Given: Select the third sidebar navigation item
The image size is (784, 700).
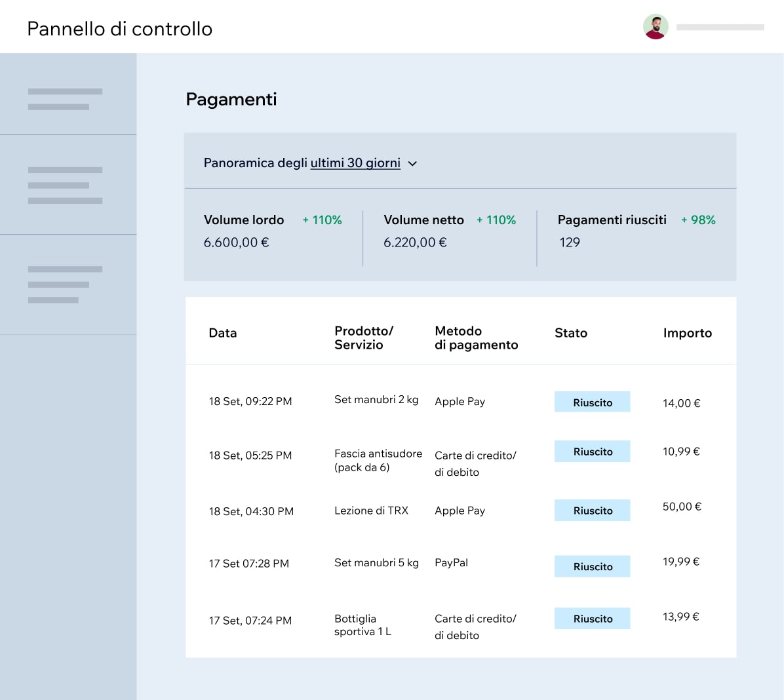Looking at the screenshot, I should tap(65, 284).
